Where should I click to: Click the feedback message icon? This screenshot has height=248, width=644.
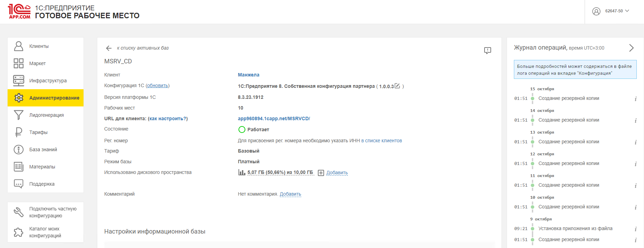point(488,50)
